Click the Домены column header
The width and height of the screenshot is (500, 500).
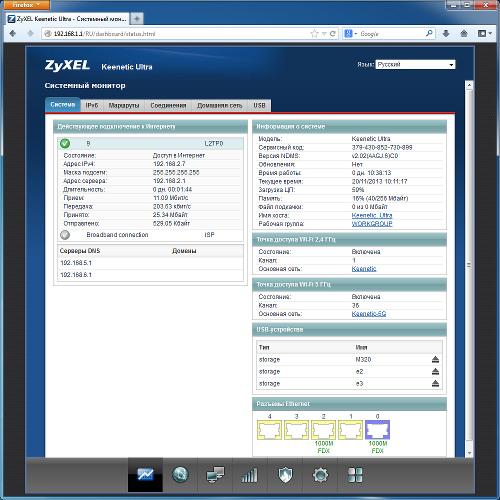(184, 251)
